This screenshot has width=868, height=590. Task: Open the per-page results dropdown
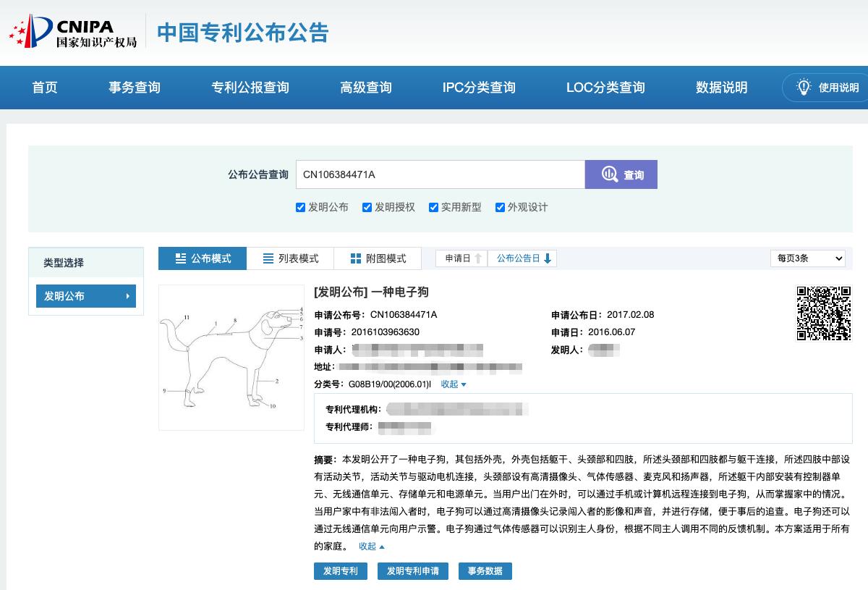click(807, 258)
